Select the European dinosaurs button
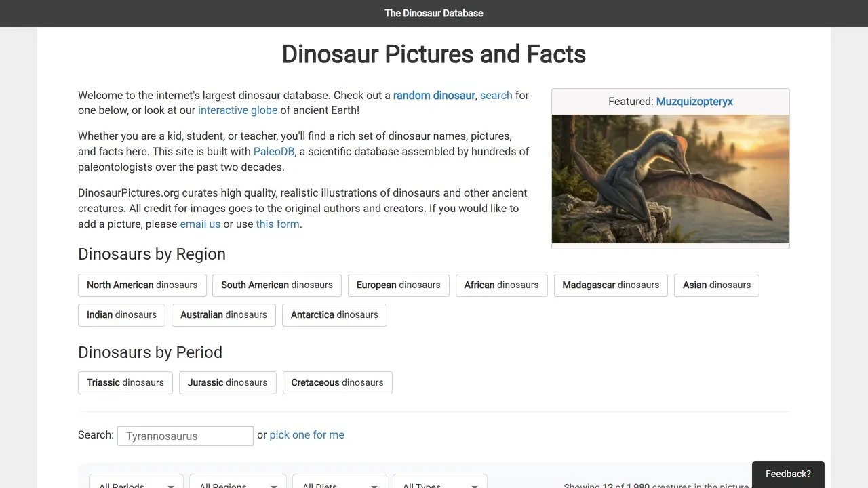 [399, 285]
